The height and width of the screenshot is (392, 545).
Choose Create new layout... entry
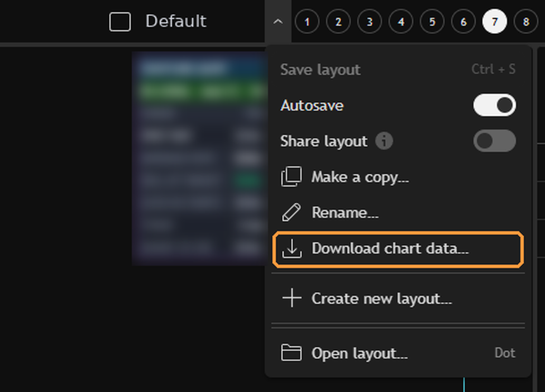tap(398, 299)
